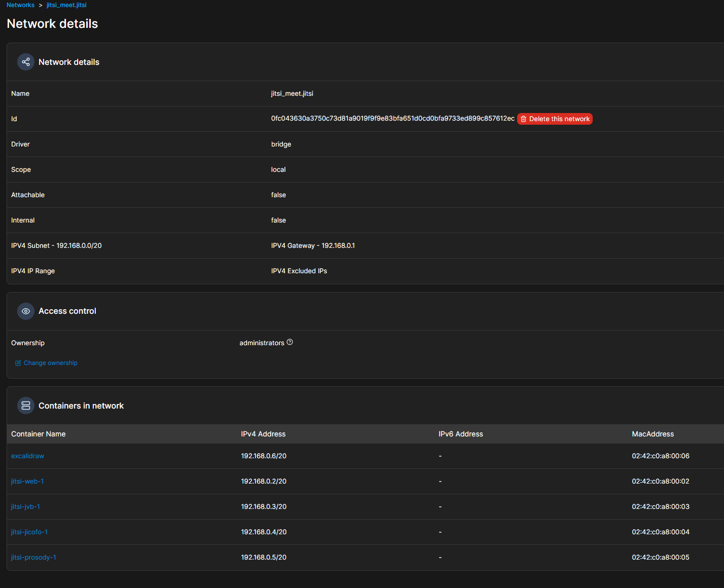Click the IPv4 Address column header
The image size is (724, 588).
point(263,434)
